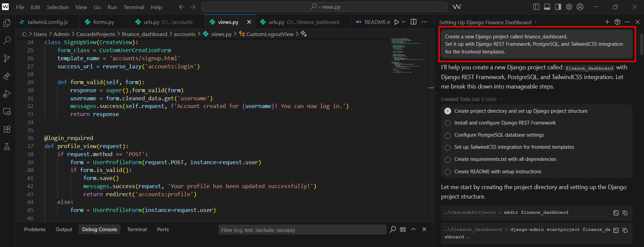Open the account profile icon
Screen dimensions: 644x247
pyautogui.click(x=580, y=7)
